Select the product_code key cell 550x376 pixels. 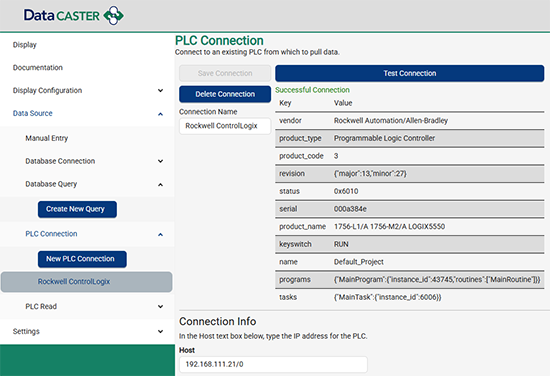click(x=301, y=156)
